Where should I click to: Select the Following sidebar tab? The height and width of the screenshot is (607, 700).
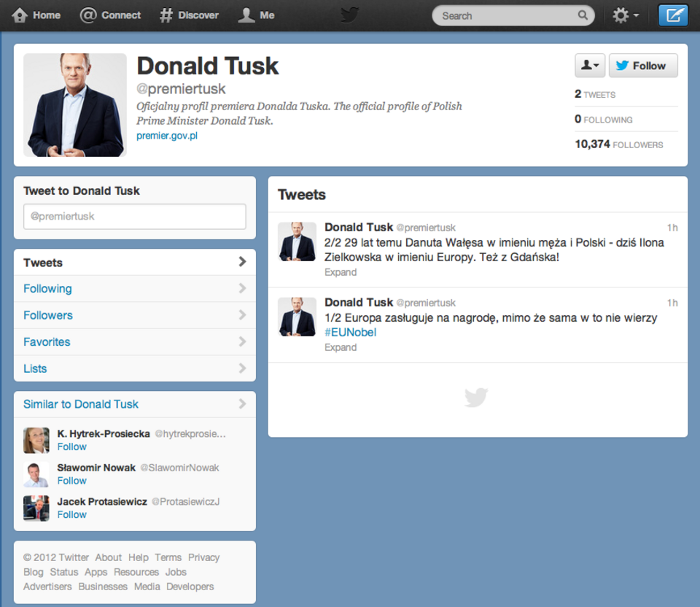135,288
